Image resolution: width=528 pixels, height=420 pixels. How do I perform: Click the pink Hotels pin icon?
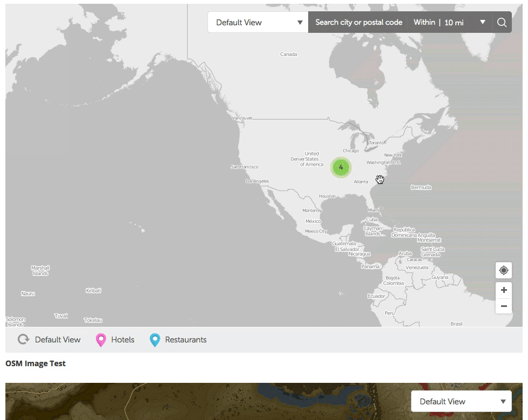tap(101, 340)
